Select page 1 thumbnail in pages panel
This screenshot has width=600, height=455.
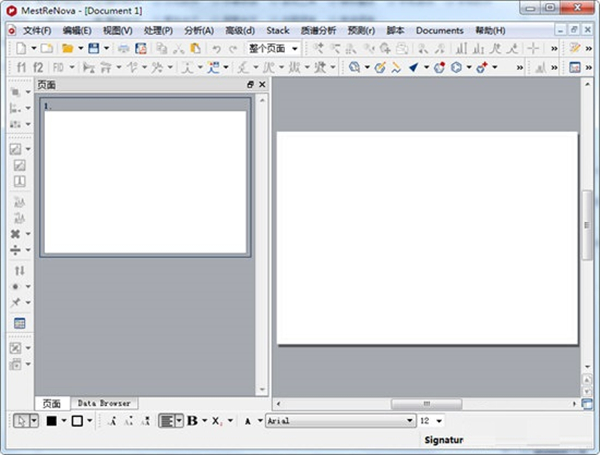pos(146,180)
